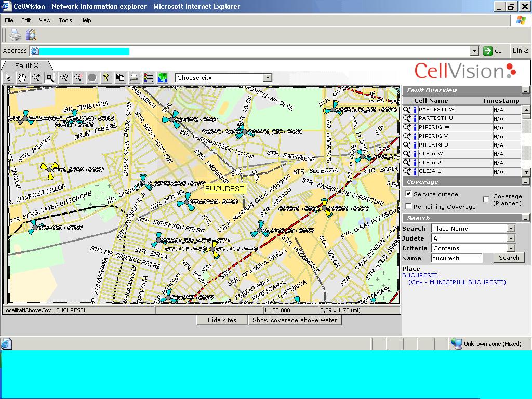Open the Tools menu
The image size is (532, 399).
click(x=65, y=20)
